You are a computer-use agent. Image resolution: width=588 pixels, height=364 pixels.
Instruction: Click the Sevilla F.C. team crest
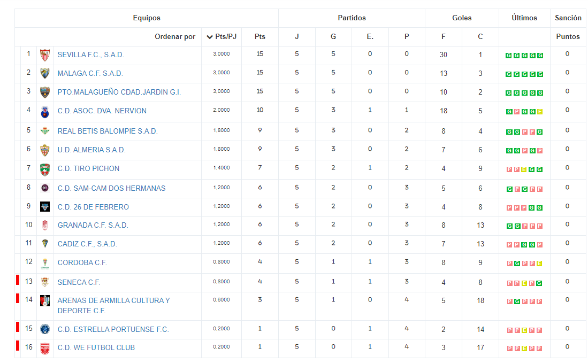click(44, 55)
